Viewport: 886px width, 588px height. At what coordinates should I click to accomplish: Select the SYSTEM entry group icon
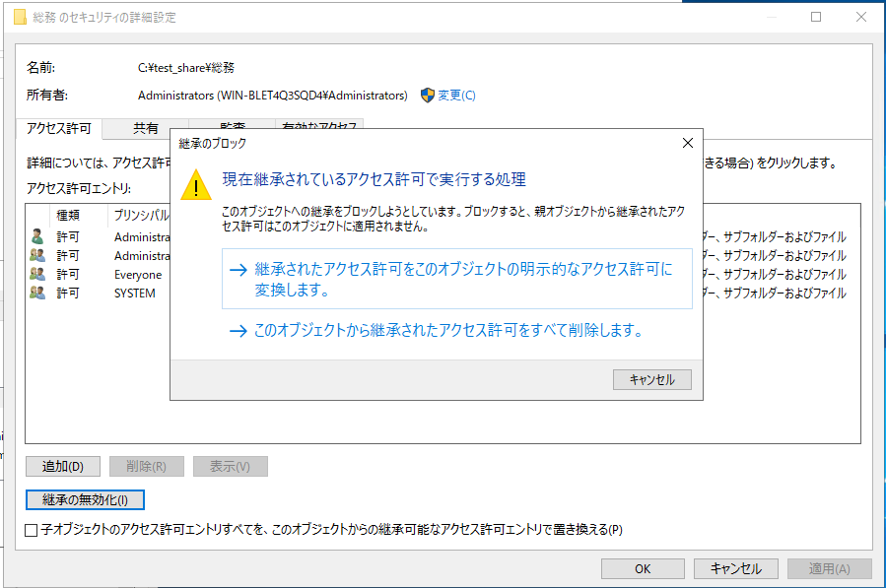tap(37, 293)
